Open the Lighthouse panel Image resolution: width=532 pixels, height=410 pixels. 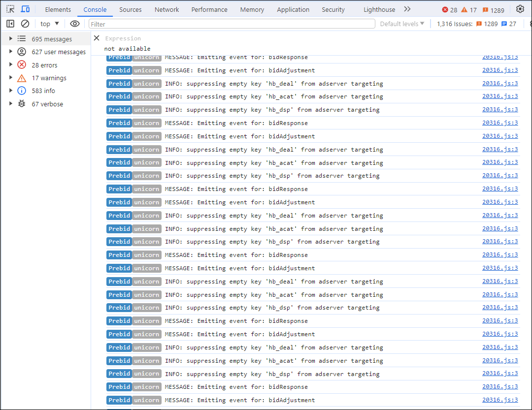click(379, 9)
